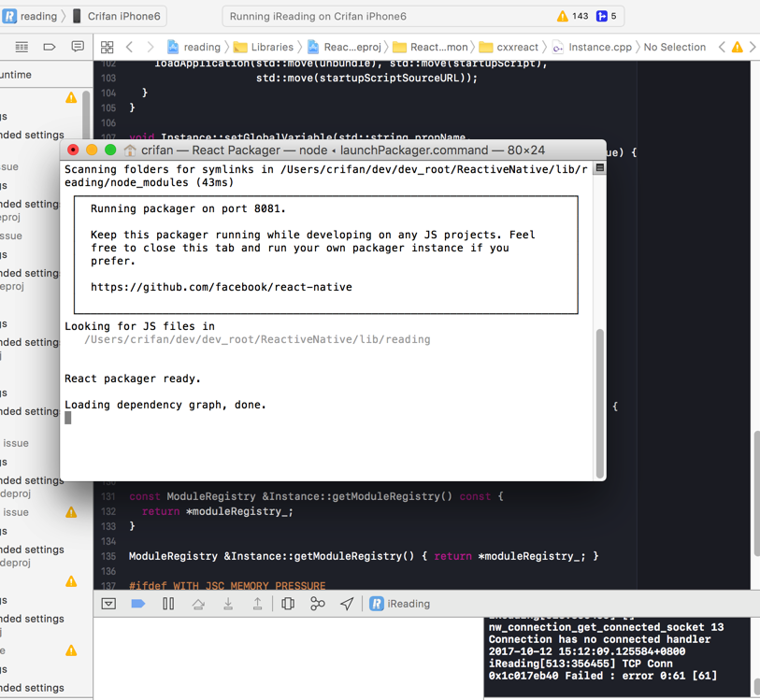Choose Crifan iPhone6 run destination

click(117, 17)
